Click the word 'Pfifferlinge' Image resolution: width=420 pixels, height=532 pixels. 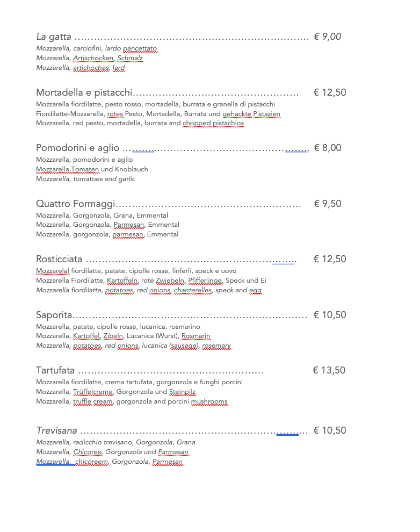pos(205,281)
